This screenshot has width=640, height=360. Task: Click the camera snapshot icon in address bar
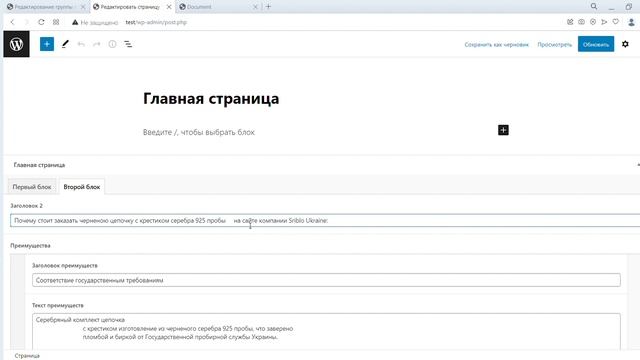[581, 22]
